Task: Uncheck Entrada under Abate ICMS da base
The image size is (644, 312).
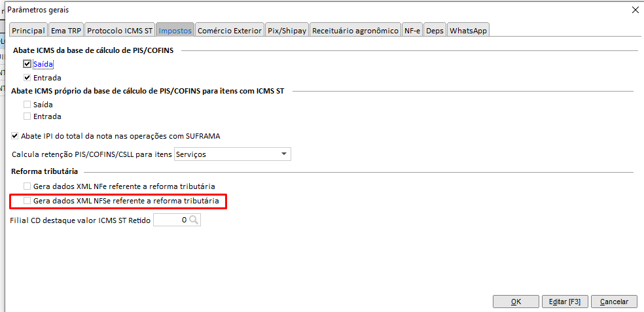Action: [27, 78]
